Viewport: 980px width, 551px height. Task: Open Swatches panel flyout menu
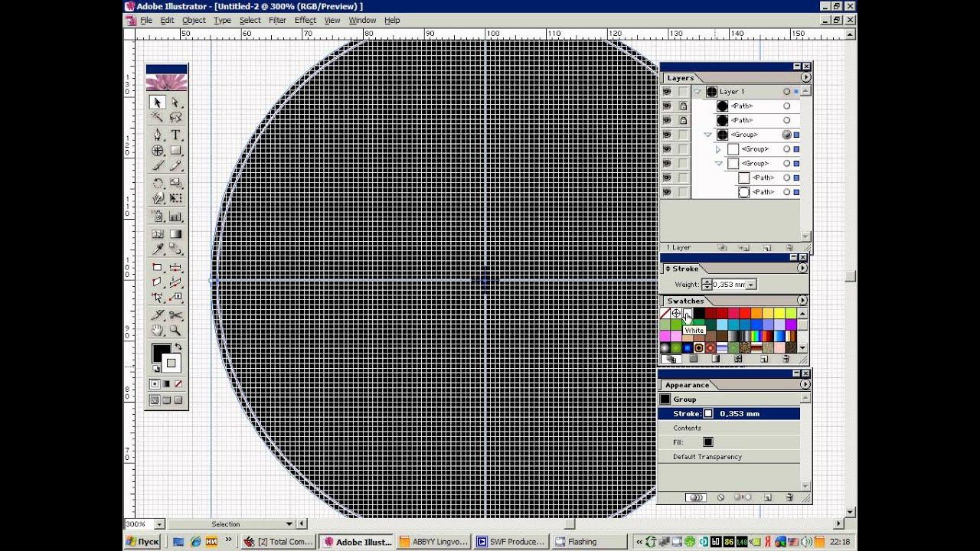pyautogui.click(x=802, y=301)
